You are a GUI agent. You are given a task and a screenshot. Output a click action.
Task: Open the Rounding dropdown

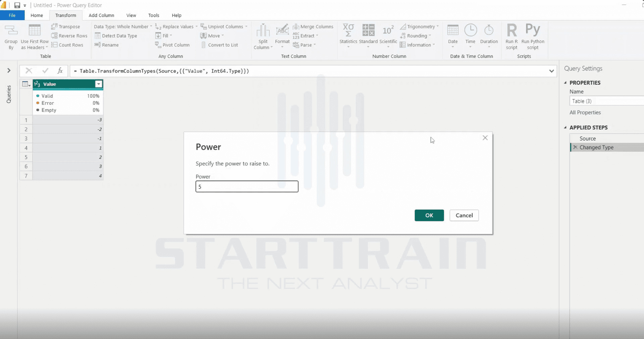click(x=415, y=36)
